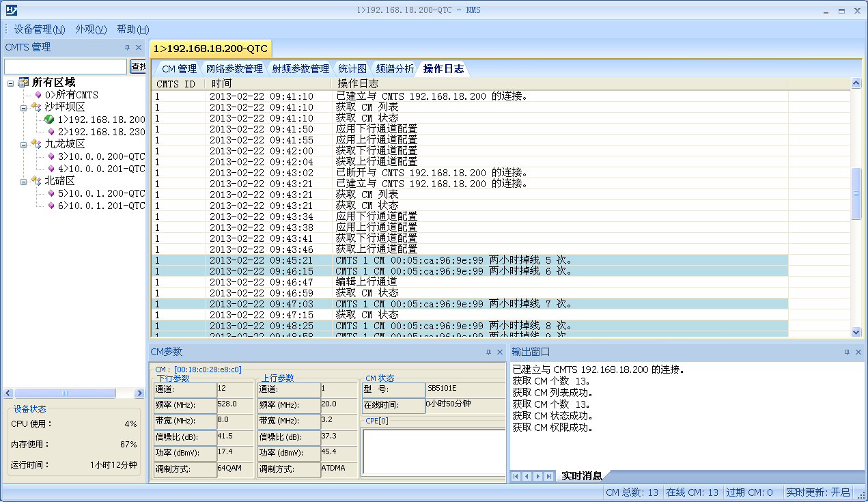
Task: Switch to the 射频参数管理 tab
Action: click(300, 69)
